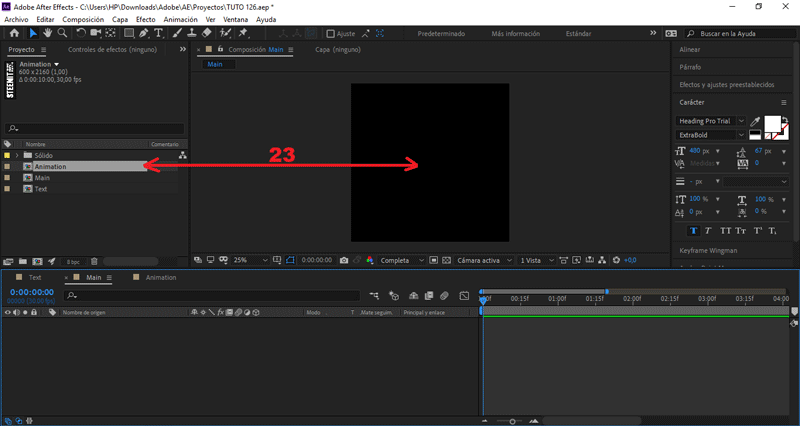Open Efectos y ajustes preestablecidos panel
Viewport: 800px width, 426px height.
pyautogui.click(x=727, y=85)
